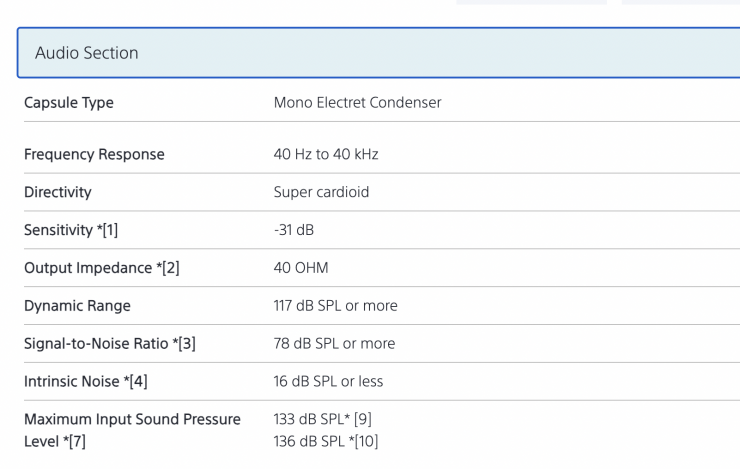This screenshot has width=740, height=469.
Task: Open footnote on the Output Impedance label
Action: pyautogui.click(x=166, y=269)
